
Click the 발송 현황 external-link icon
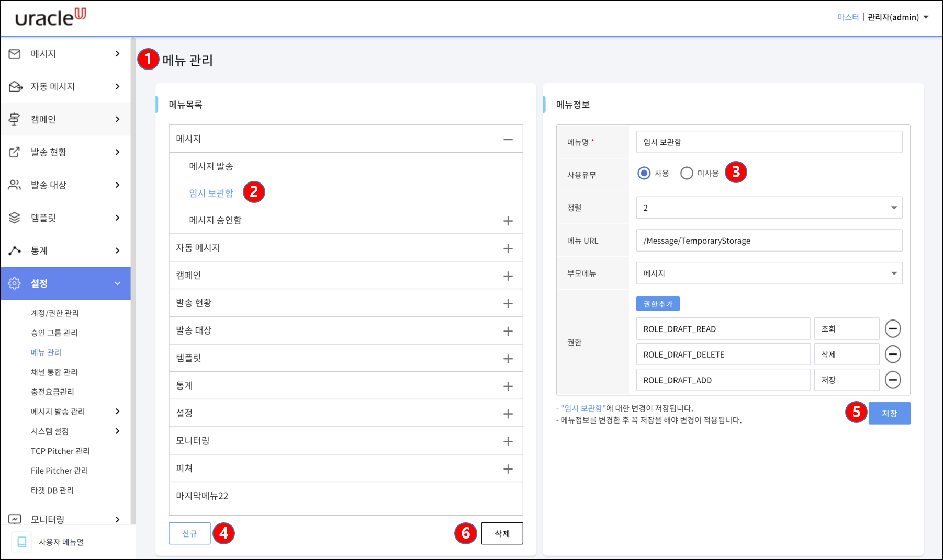15,152
